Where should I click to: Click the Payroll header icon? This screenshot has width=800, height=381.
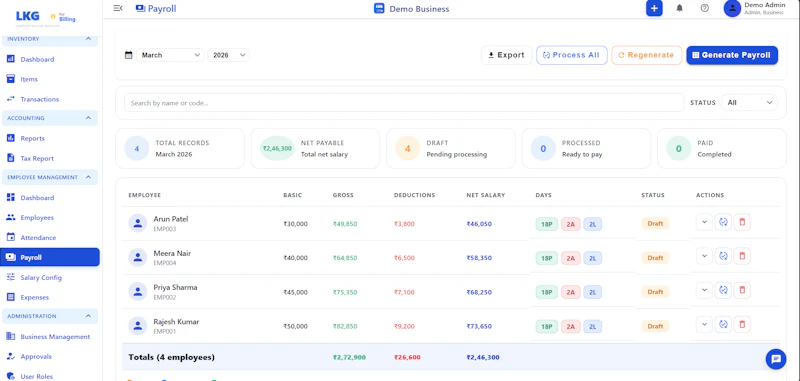coord(140,8)
